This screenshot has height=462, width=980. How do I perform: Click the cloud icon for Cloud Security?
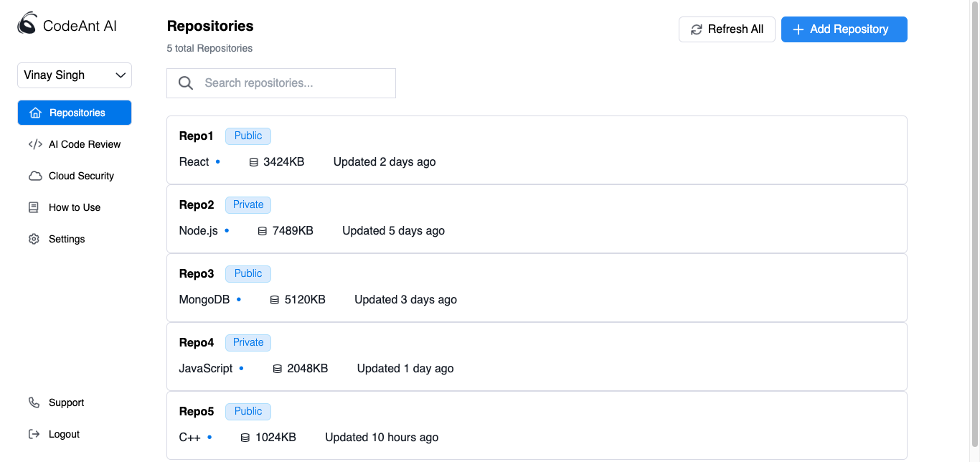tap(34, 176)
